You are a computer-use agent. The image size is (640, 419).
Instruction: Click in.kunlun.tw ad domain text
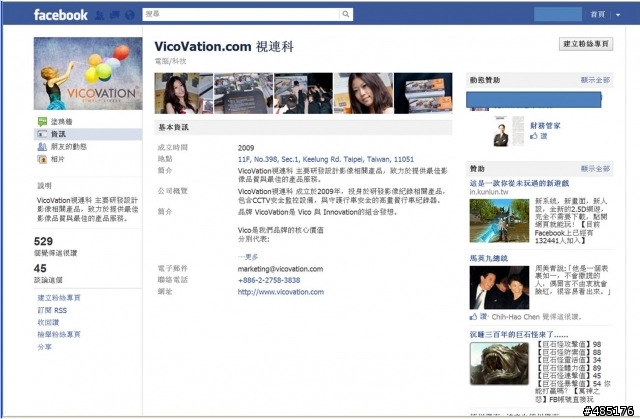click(489, 192)
